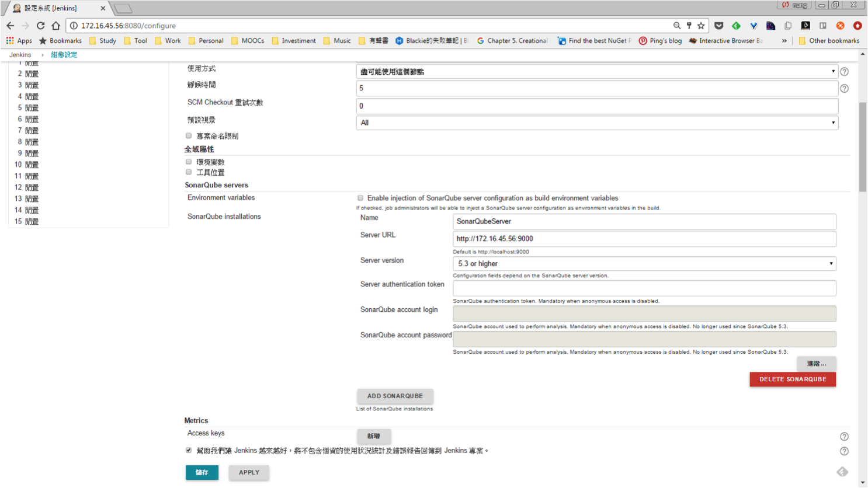The width and height of the screenshot is (868, 488).
Task: Open help for 靜候時間 field
Action: click(844, 89)
